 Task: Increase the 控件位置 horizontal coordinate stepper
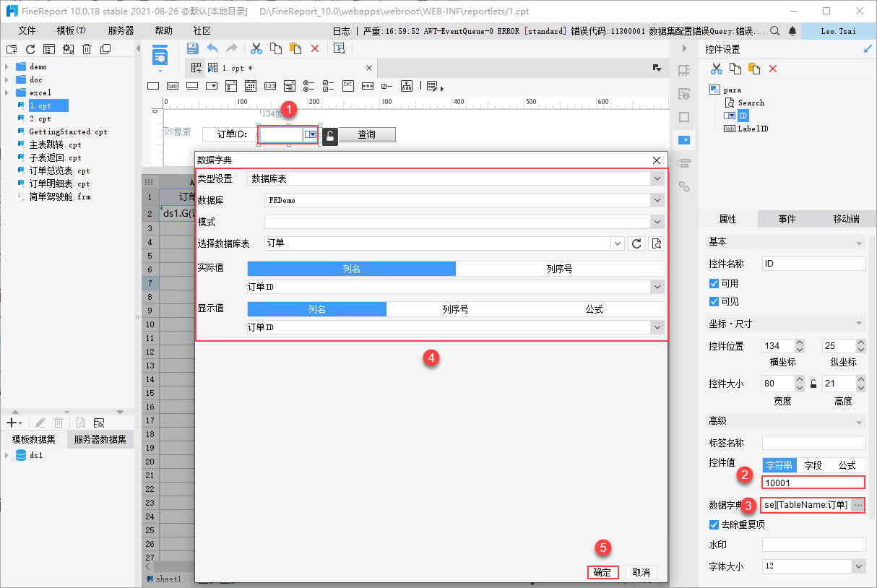[x=799, y=343]
